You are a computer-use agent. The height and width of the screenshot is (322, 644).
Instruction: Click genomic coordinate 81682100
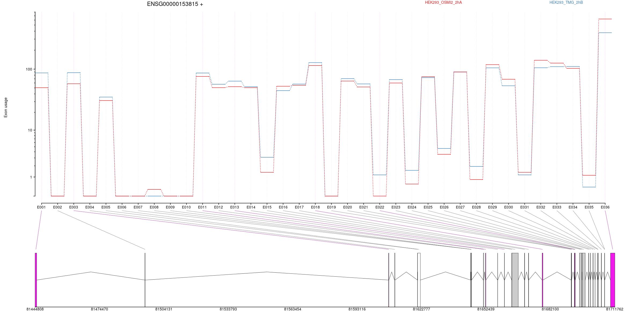[550, 309]
